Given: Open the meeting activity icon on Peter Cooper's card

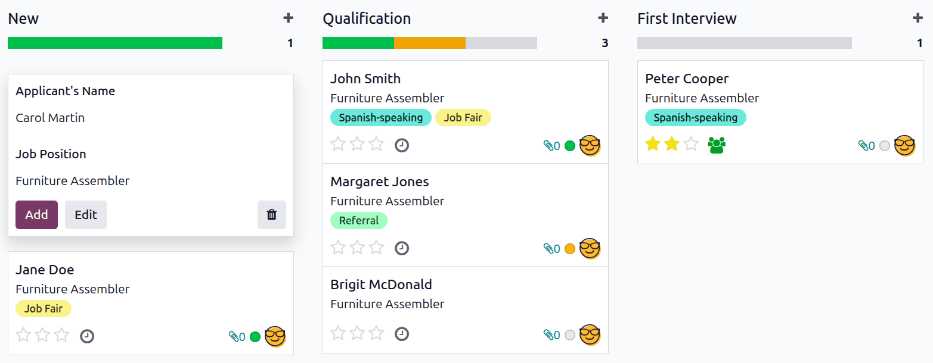Looking at the screenshot, I should click(717, 145).
